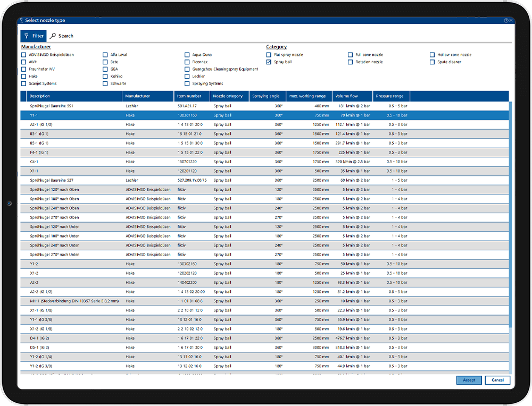
Task: Select the C4-1 nozzle row
Action: click(x=264, y=162)
